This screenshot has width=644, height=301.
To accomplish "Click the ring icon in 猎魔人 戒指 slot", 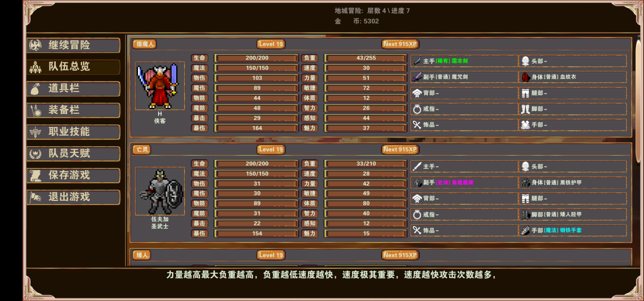I will click(417, 109).
